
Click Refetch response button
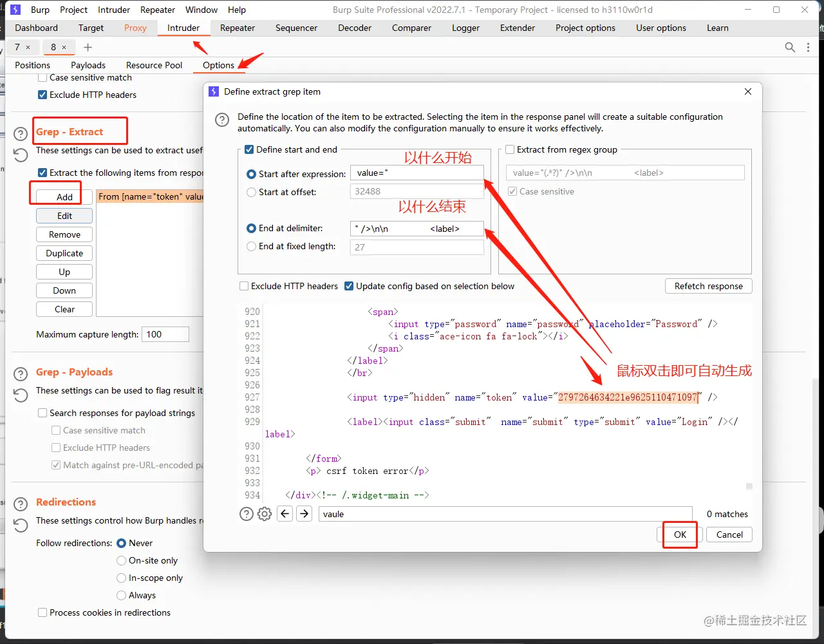(708, 286)
